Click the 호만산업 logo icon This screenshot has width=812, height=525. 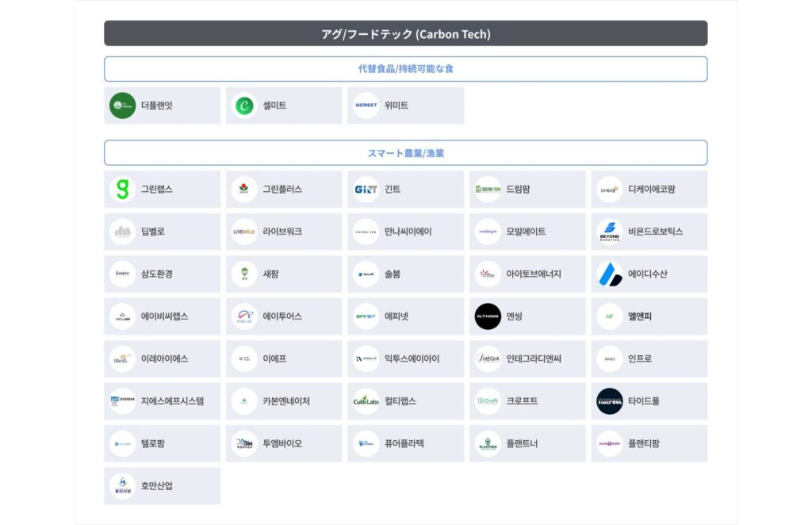coord(123,486)
